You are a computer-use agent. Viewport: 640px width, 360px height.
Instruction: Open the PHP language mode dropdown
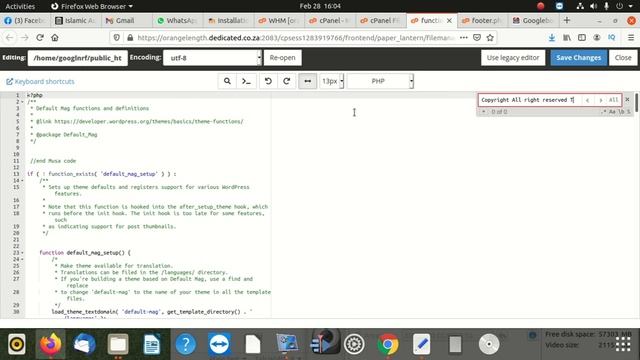click(380, 81)
